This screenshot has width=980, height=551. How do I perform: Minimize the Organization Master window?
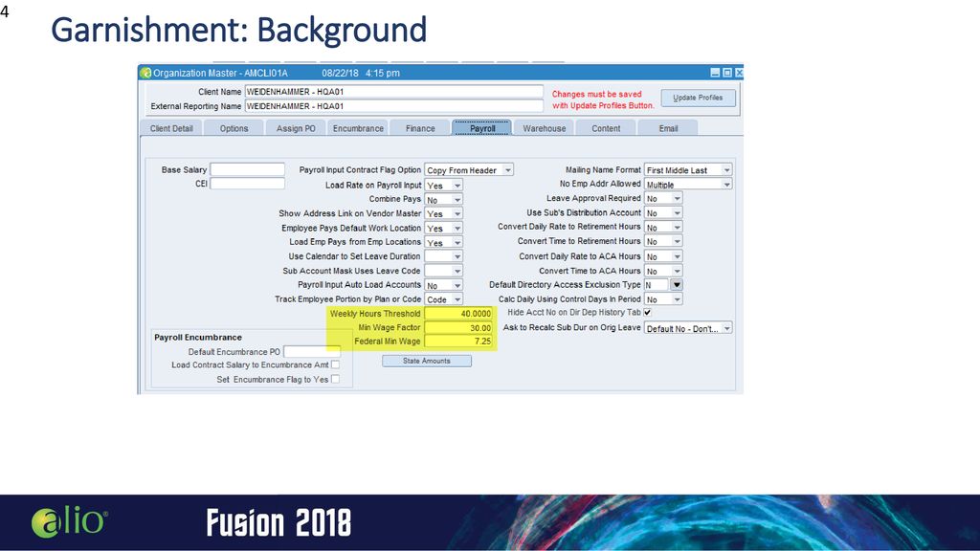(715, 73)
